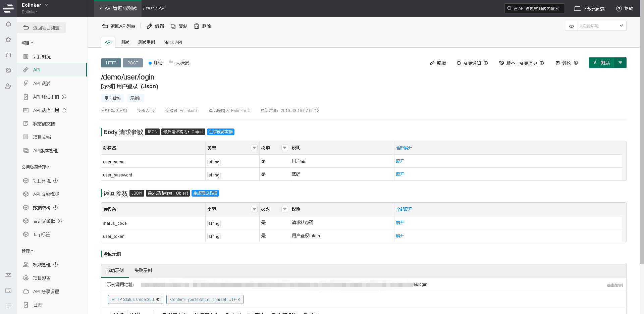Open 状态码文档 in the sidebar
The image size is (644, 314).
pos(44,124)
